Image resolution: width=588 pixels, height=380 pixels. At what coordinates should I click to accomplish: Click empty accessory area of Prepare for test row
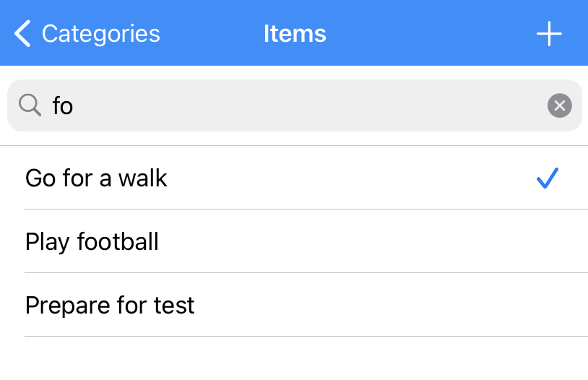coord(548,305)
